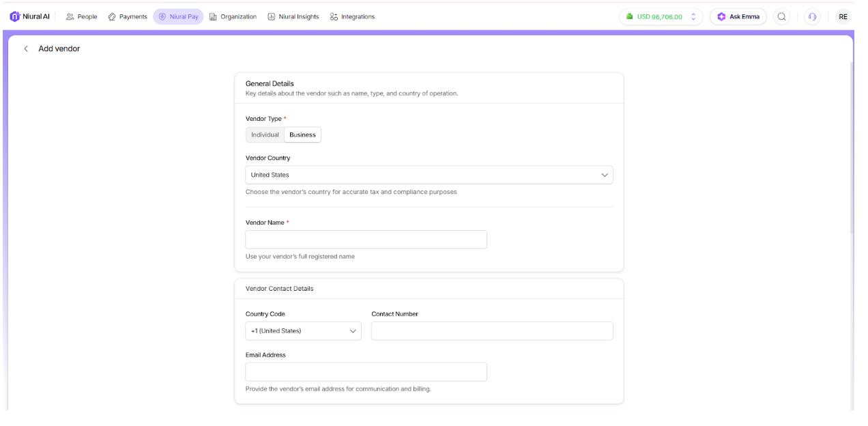The height and width of the screenshot is (426, 868).
Task: Click the Ask Emma button
Action: coord(738,16)
